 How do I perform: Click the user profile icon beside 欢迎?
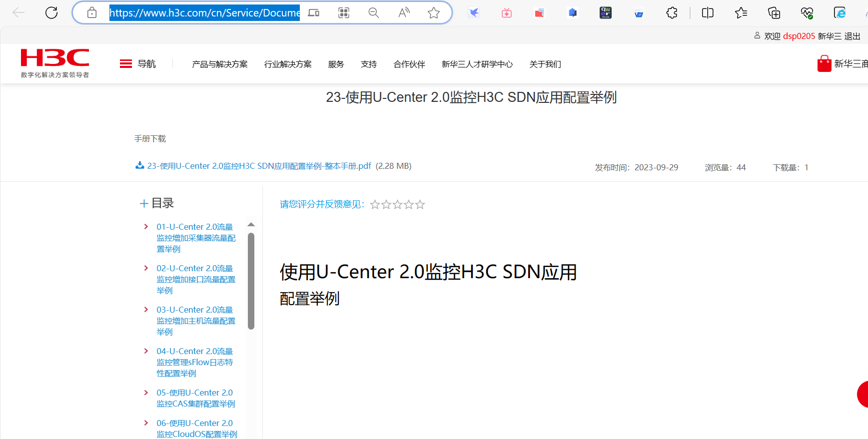point(757,35)
